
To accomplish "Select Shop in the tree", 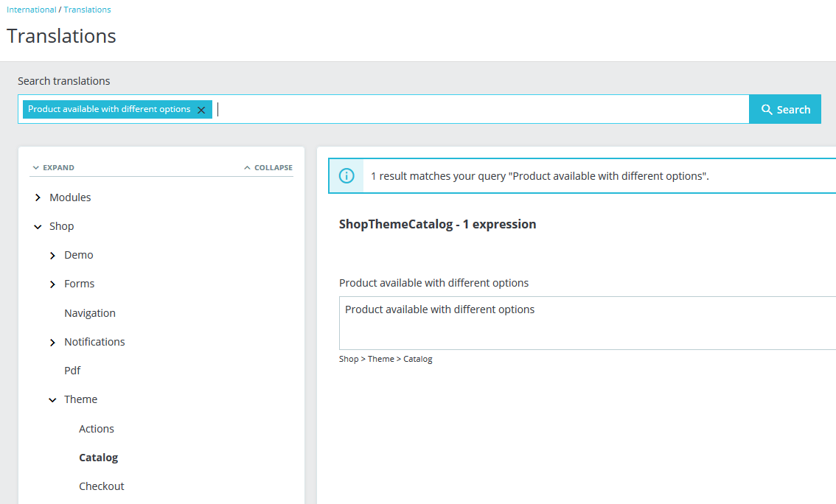I will (x=61, y=226).
